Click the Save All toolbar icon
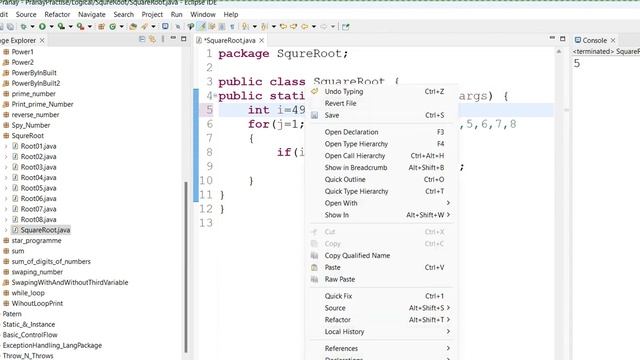Screen dimensions: 640x360 (10, 27)
